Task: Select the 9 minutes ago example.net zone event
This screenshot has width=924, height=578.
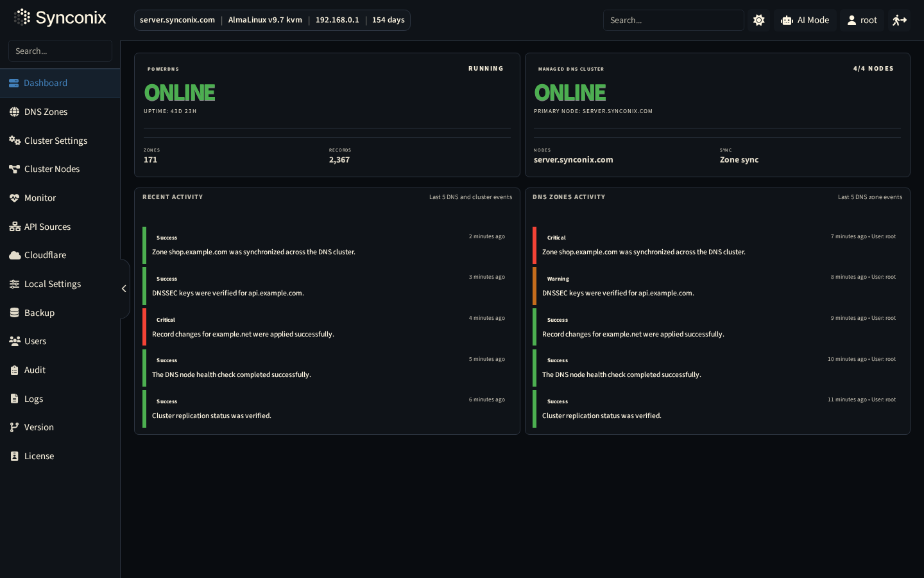Action: 717,327
